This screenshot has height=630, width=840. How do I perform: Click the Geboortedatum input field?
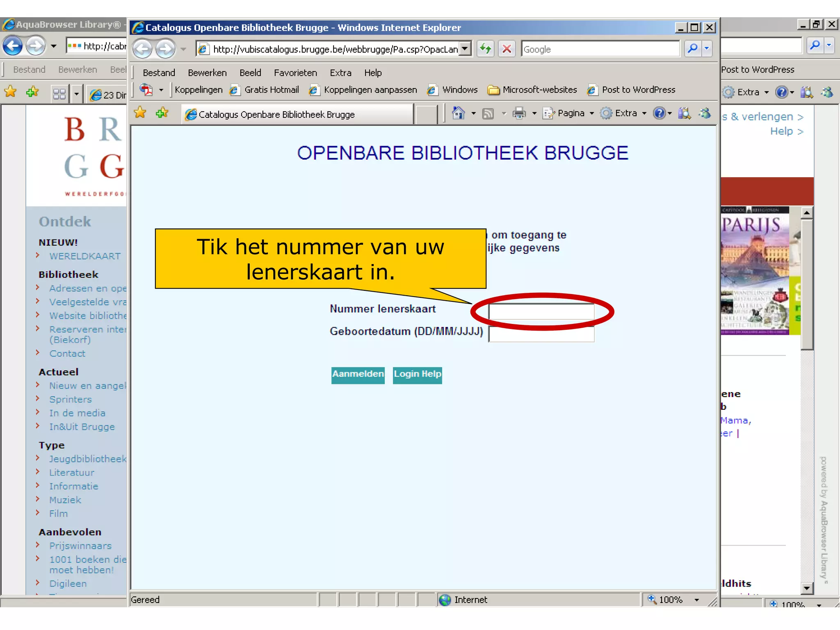[x=541, y=334]
